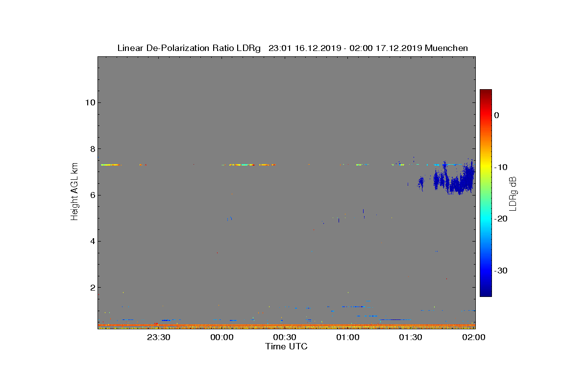588x392 pixels.
Task: Click the 'Time UTC' axis label
Action: [287, 346]
